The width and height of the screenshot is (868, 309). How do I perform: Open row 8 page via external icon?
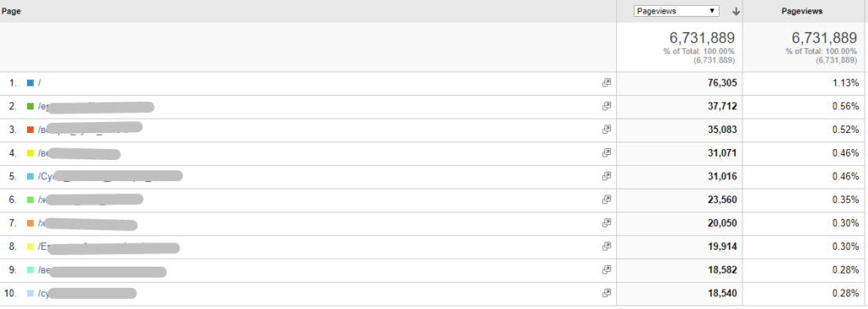(x=607, y=246)
